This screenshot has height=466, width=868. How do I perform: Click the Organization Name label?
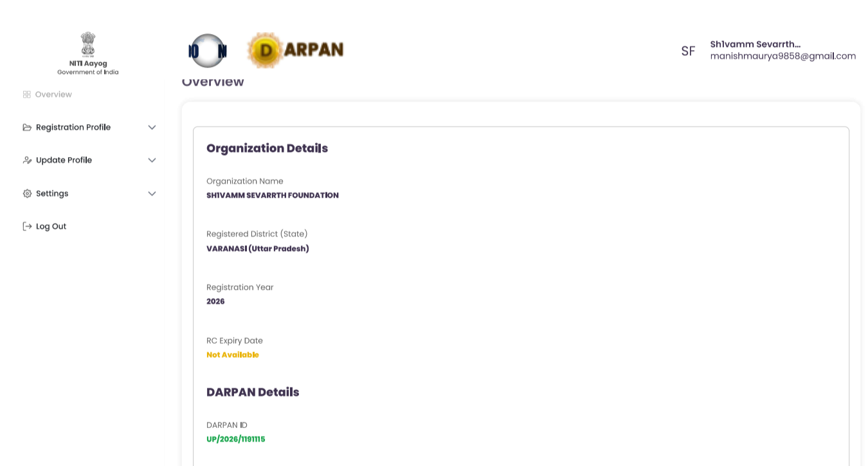coord(245,181)
